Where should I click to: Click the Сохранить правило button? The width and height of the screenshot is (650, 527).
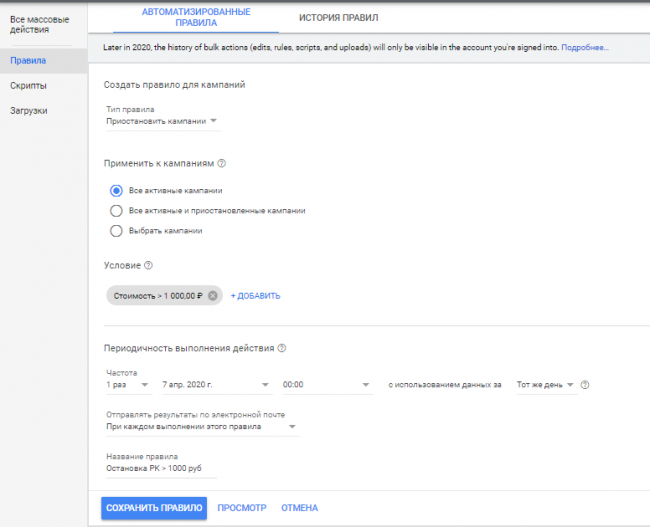[x=153, y=508]
